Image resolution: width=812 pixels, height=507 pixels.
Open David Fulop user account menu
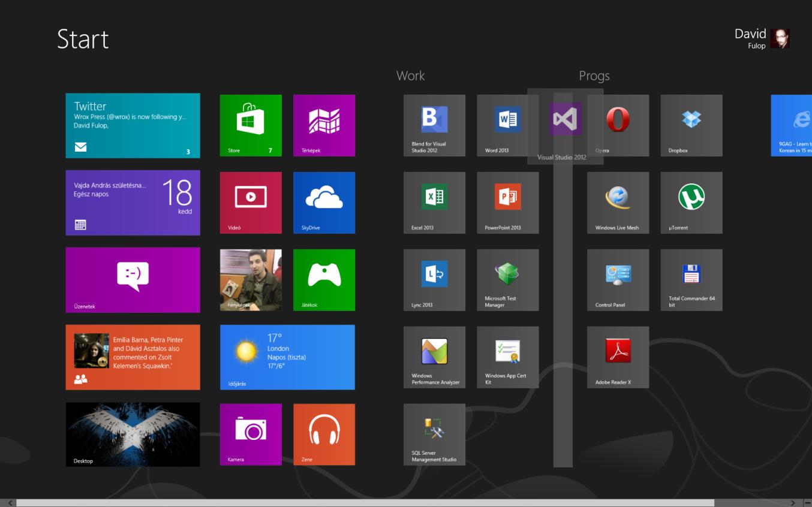pos(762,38)
